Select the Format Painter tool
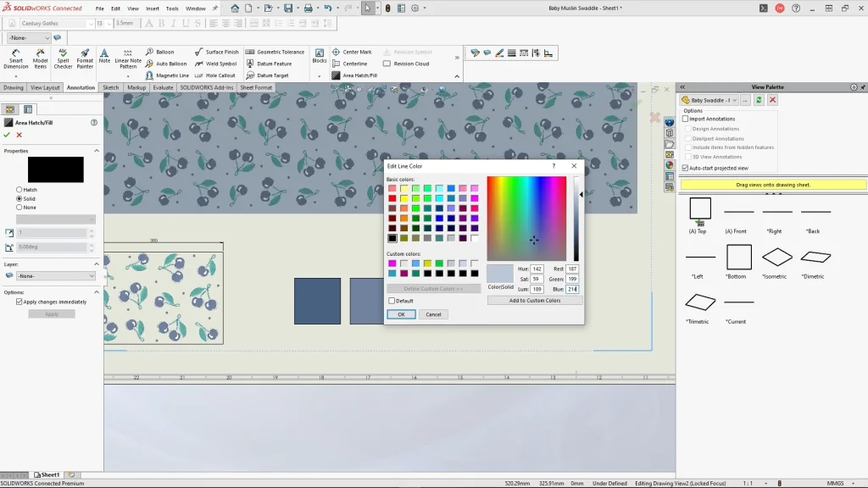Screen dimensions: 868x488 [85, 58]
